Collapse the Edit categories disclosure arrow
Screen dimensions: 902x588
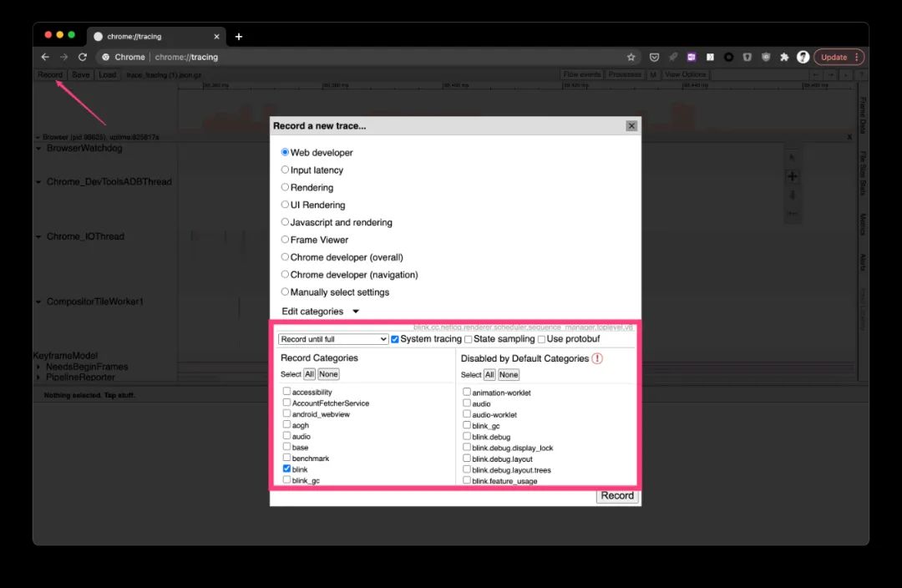pos(356,312)
